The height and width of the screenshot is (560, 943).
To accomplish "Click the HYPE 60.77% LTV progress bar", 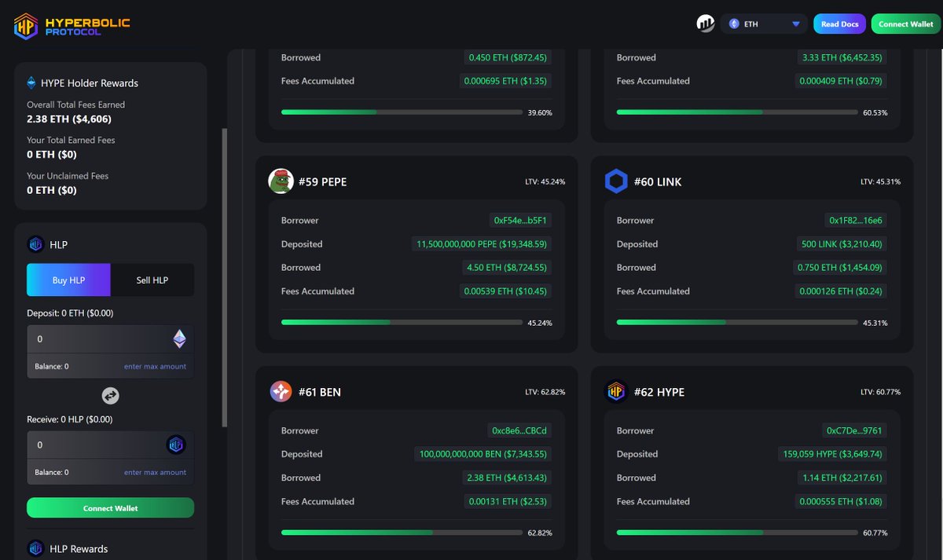I will click(737, 533).
